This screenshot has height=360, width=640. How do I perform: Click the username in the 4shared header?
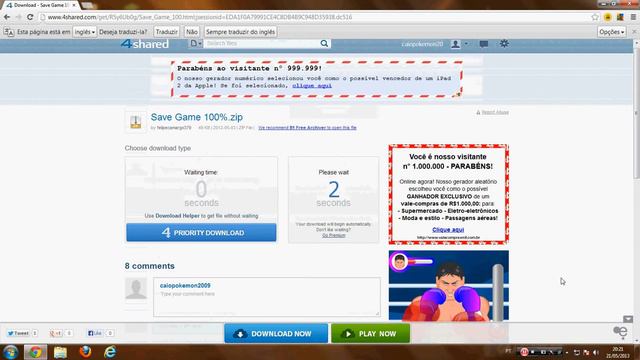(x=422, y=44)
